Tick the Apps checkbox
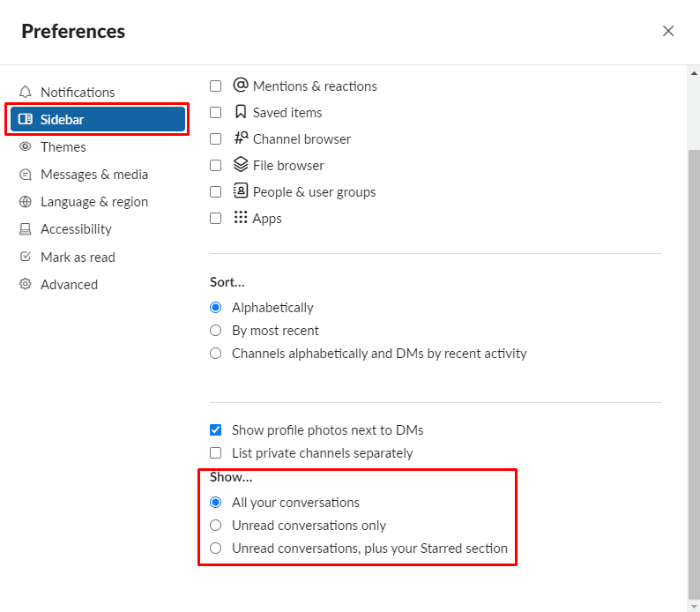This screenshot has height=612, width=700. [216, 219]
